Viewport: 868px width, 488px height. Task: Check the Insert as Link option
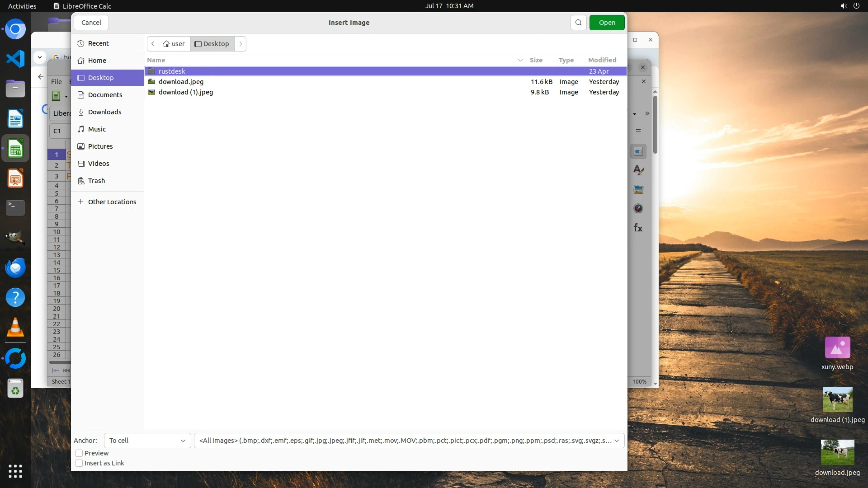click(x=79, y=463)
